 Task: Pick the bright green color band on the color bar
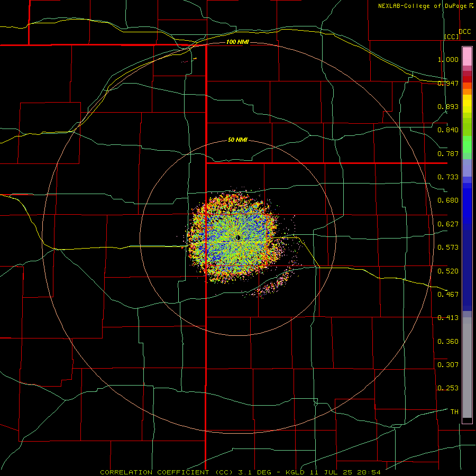[x=467, y=144]
